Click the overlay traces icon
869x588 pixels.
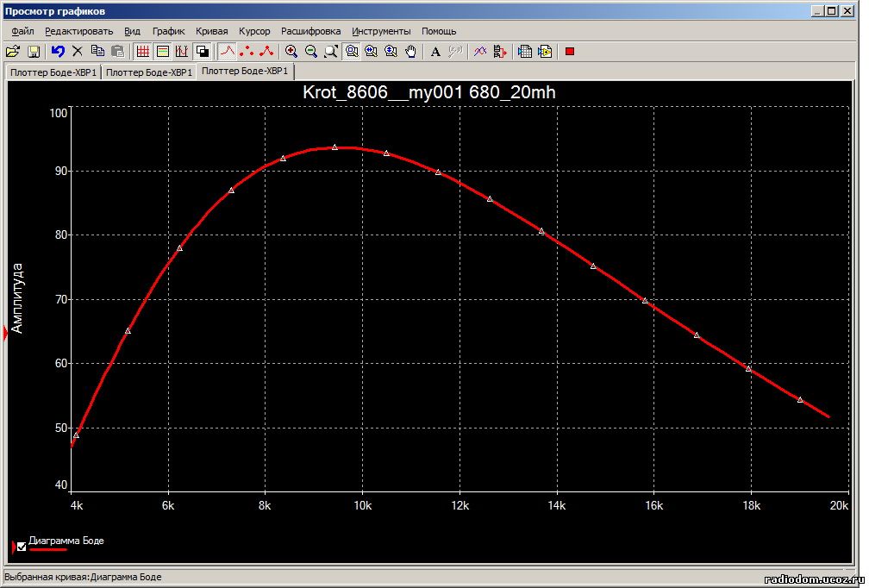click(x=480, y=52)
